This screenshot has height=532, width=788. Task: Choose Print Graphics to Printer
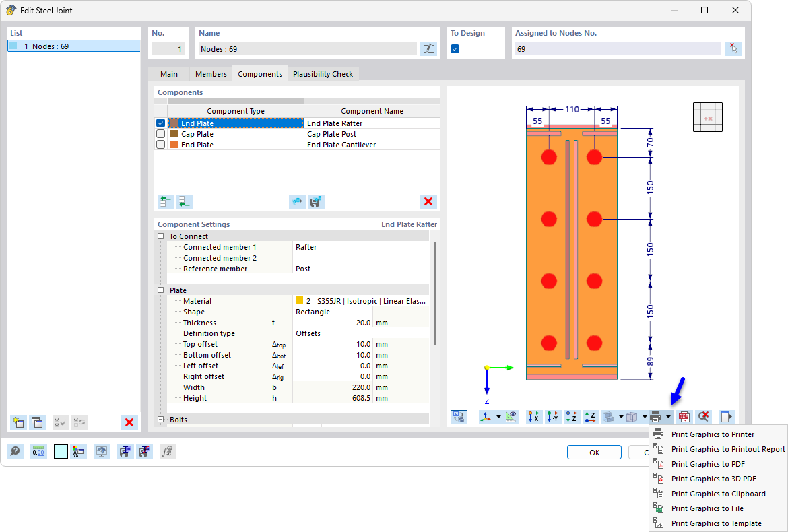point(718,434)
